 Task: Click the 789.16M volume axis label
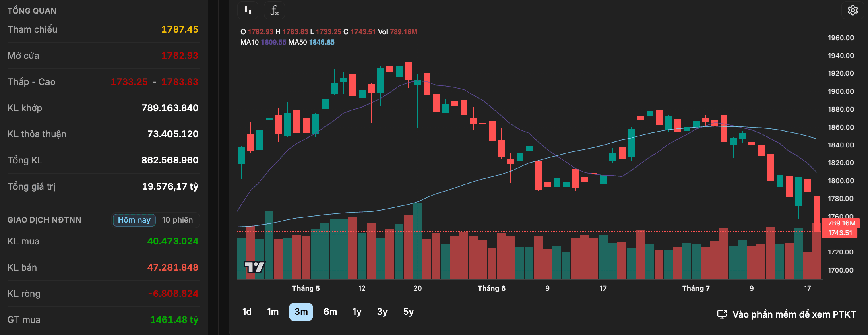point(841,223)
